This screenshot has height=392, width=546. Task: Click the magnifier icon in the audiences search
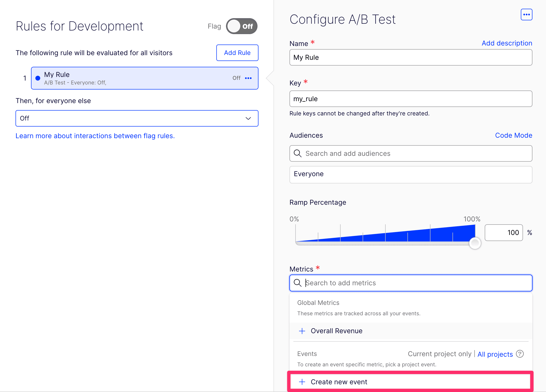pyautogui.click(x=297, y=153)
